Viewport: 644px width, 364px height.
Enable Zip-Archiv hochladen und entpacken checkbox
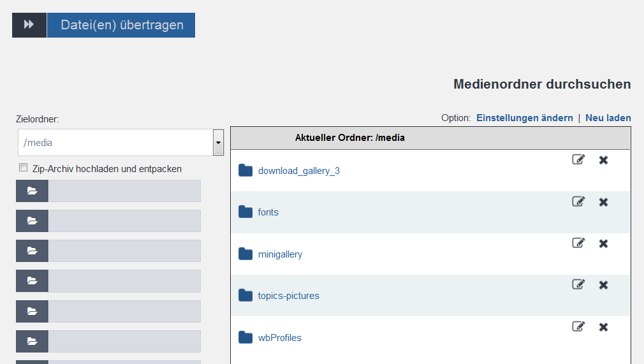24,168
